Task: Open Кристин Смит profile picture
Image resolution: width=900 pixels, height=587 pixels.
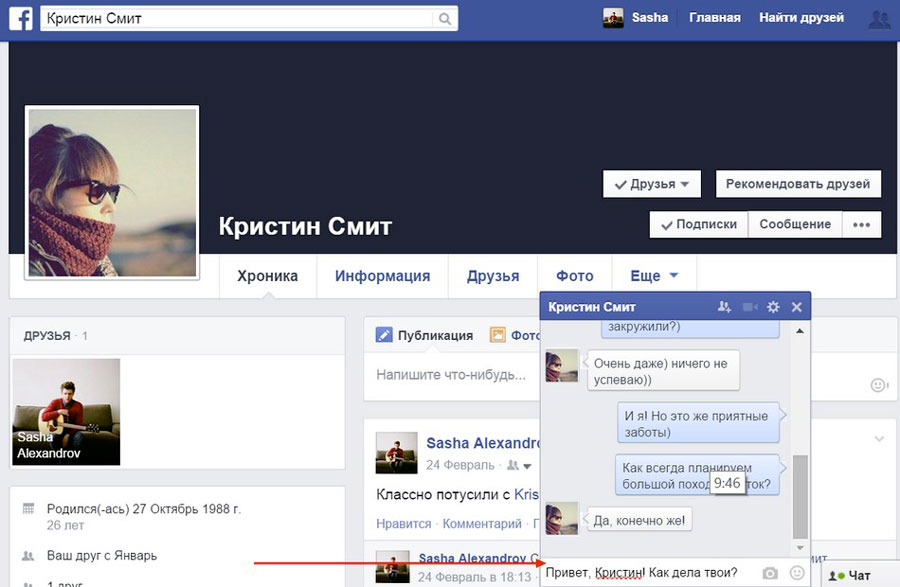Action: (x=112, y=192)
